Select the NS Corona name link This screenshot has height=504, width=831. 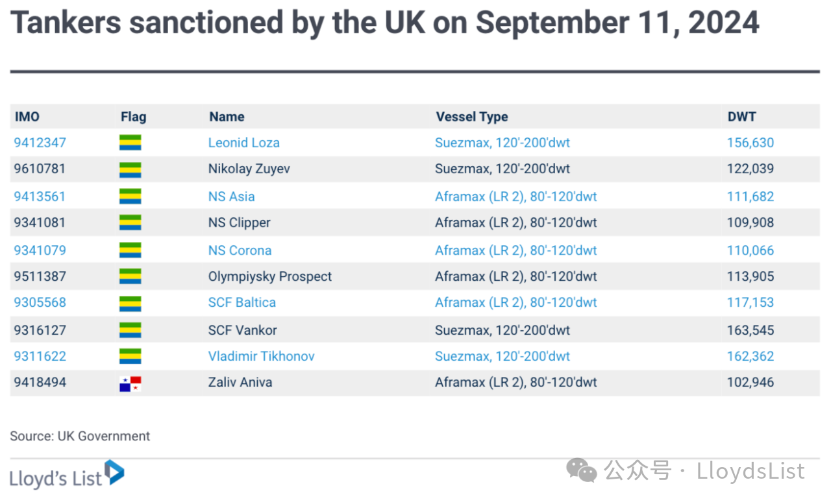[x=240, y=250]
